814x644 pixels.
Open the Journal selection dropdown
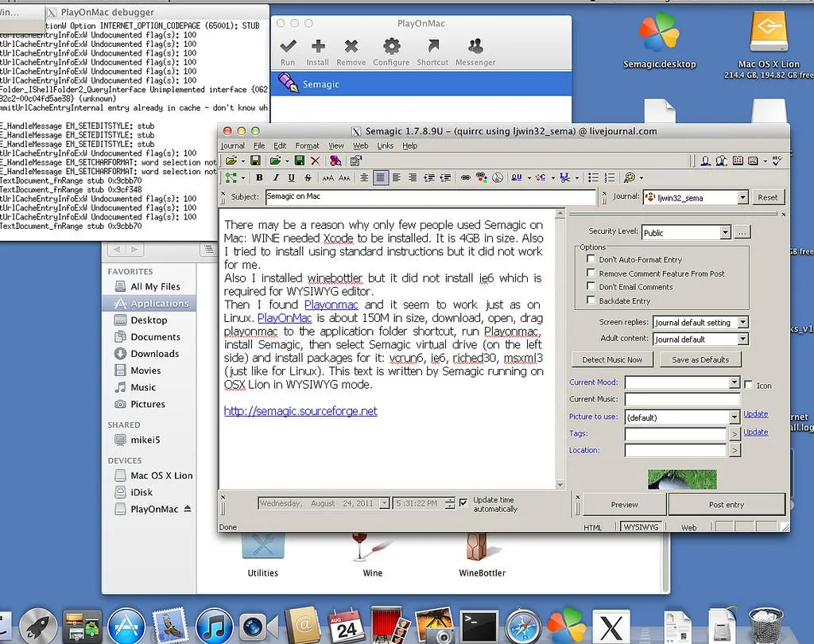(x=742, y=196)
